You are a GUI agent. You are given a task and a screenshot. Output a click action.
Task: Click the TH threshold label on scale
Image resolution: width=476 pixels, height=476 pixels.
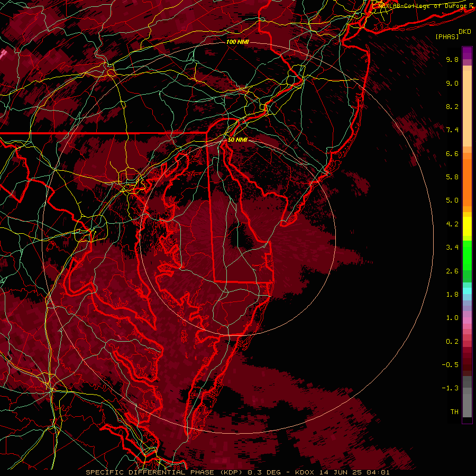tap(454, 412)
